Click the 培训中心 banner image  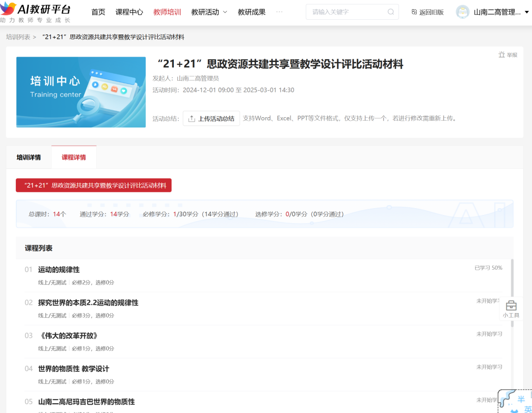pyautogui.click(x=81, y=92)
